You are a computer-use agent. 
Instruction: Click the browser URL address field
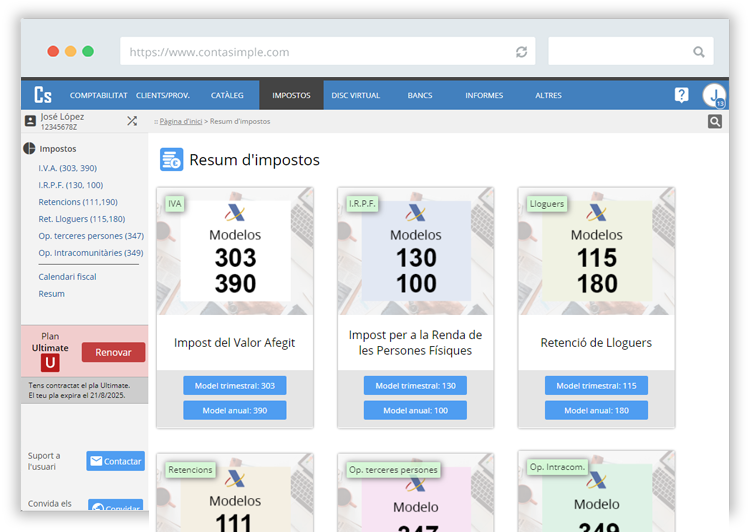[x=328, y=51]
